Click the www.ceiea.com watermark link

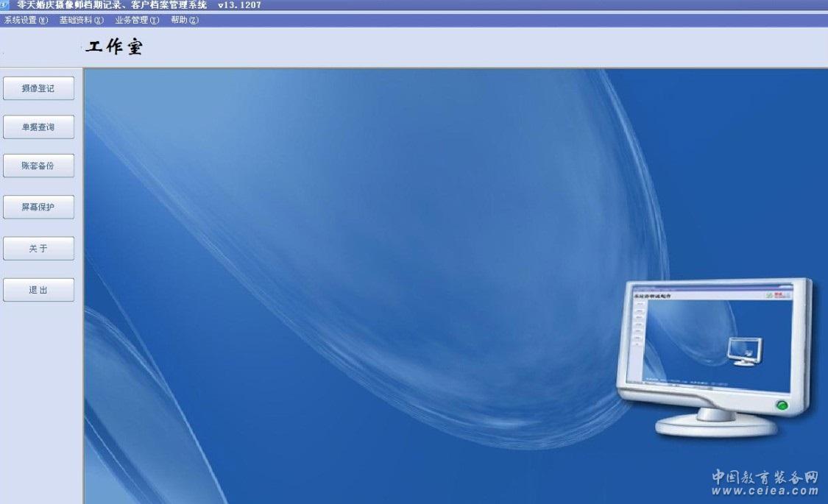pos(765,491)
